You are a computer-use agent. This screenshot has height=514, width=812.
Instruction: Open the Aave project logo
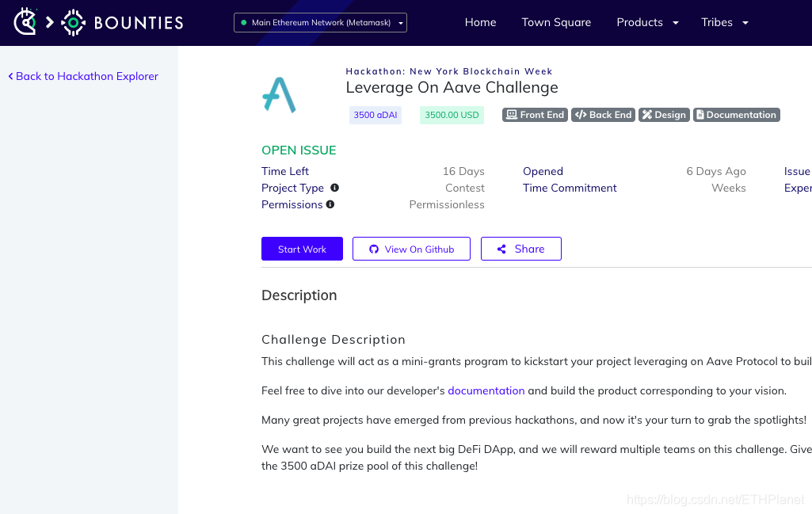click(x=279, y=95)
